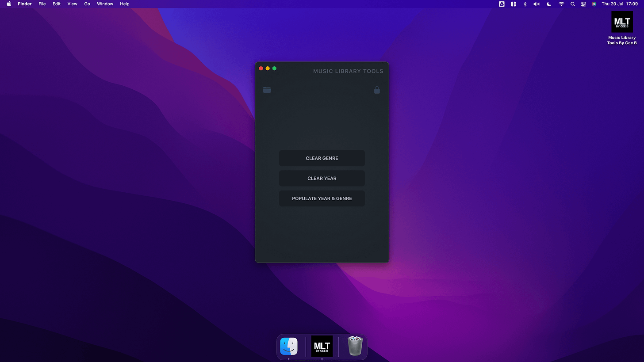The width and height of the screenshot is (644, 362).
Task: Open the Help menu
Action: [125, 4]
